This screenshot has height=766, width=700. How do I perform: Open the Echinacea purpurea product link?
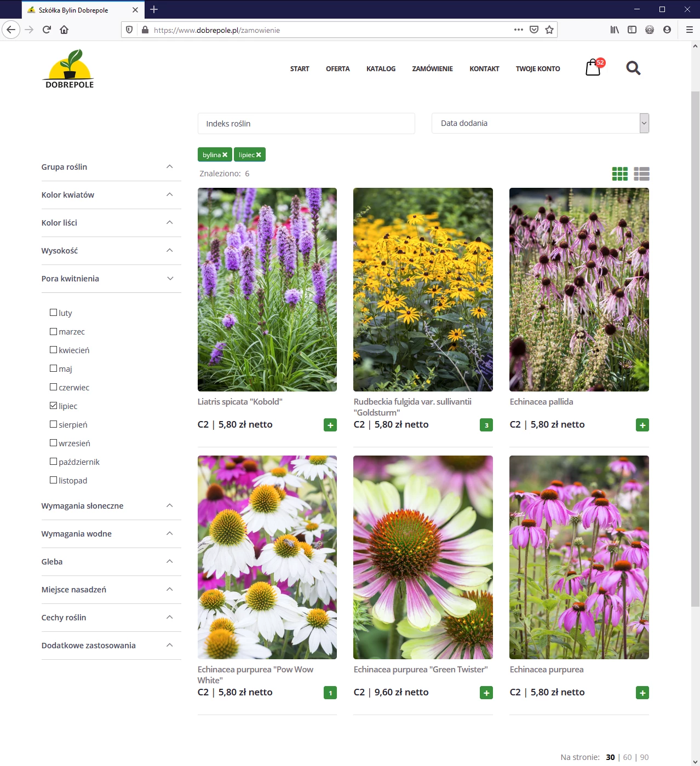coord(546,669)
